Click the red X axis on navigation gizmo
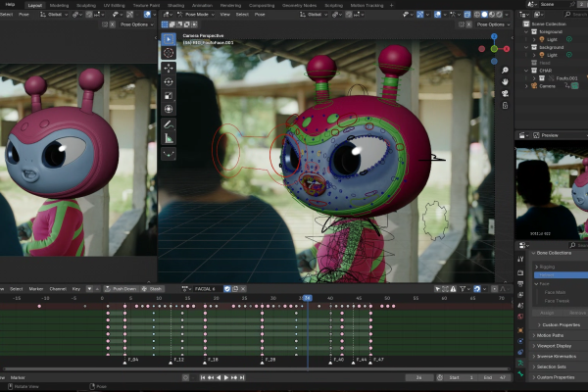The image size is (588, 392). point(507,49)
